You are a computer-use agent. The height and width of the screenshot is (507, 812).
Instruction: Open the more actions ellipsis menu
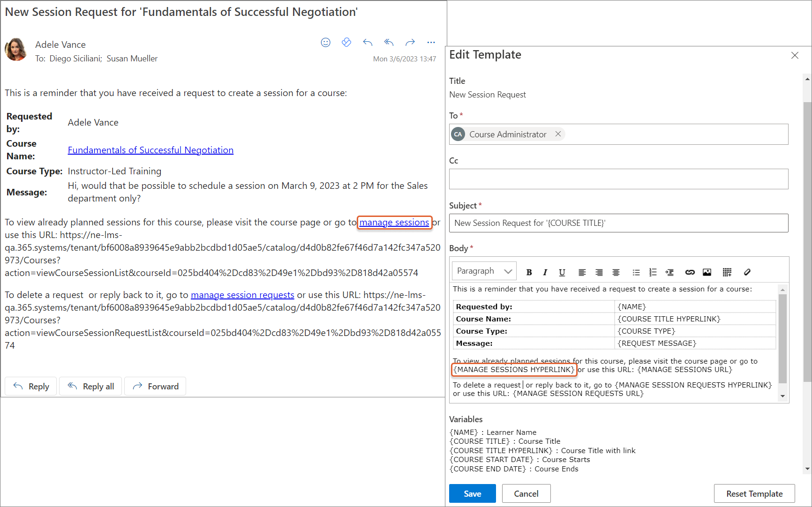(431, 43)
